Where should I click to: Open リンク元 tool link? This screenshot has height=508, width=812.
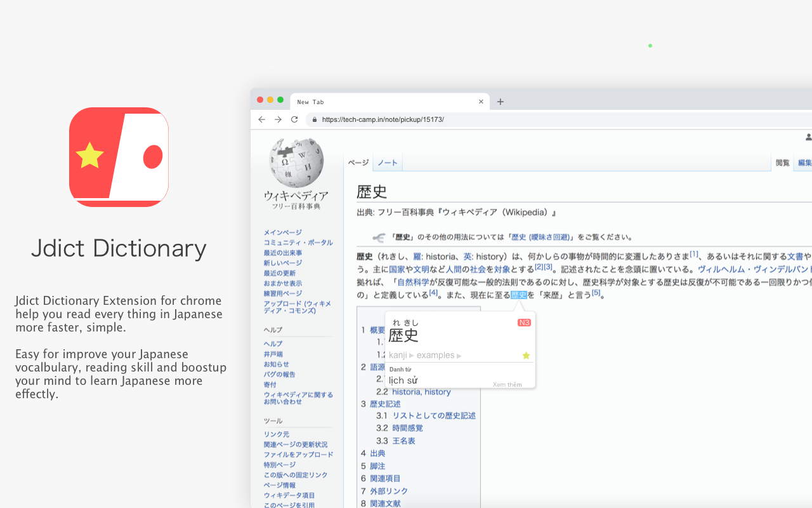(277, 434)
